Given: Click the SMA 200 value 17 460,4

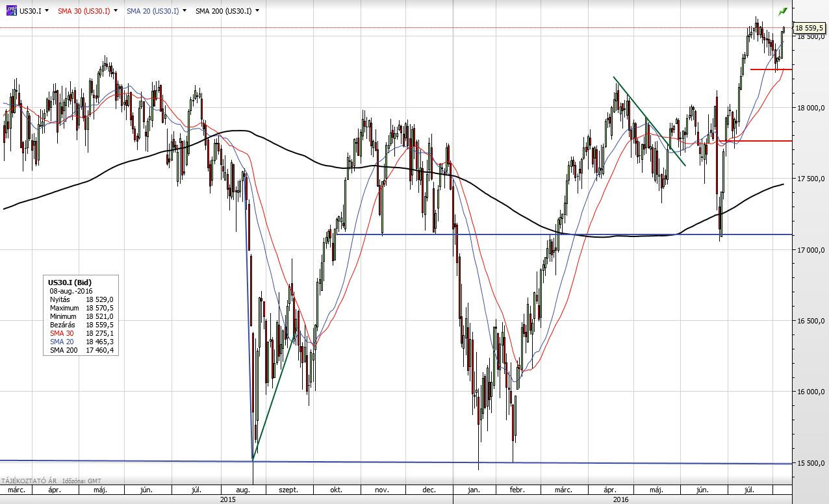Looking at the screenshot, I should (x=99, y=350).
